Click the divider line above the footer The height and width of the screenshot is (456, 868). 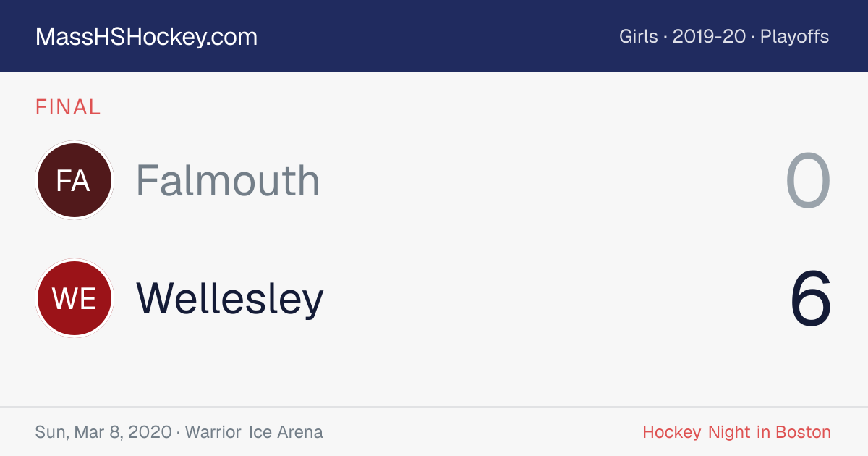click(x=434, y=407)
